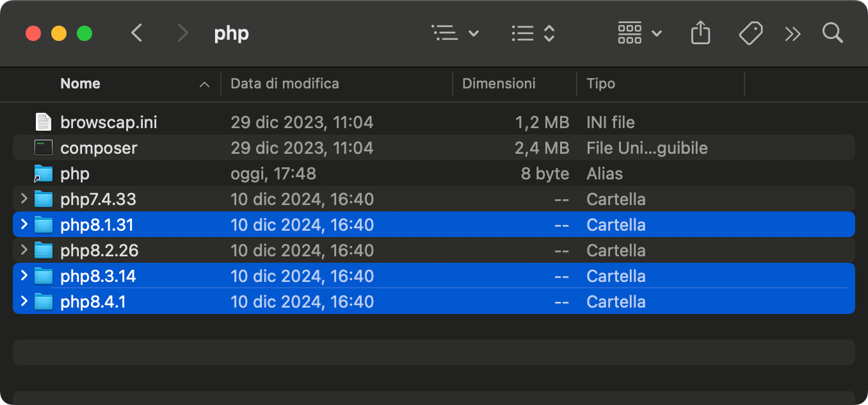Screen dimensions: 868x405
Task: Sort by the Tipo column header
Action: tap(600, 83)
